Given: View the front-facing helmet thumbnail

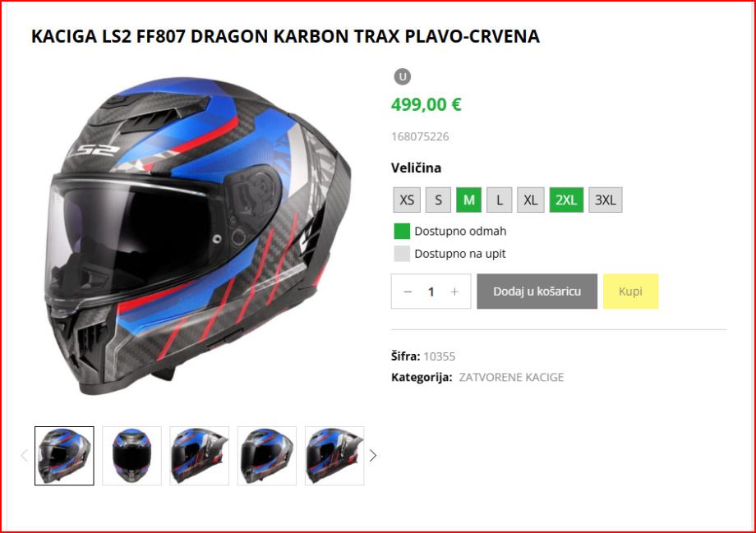Looking at the screenshot, I should click(131, 456).
